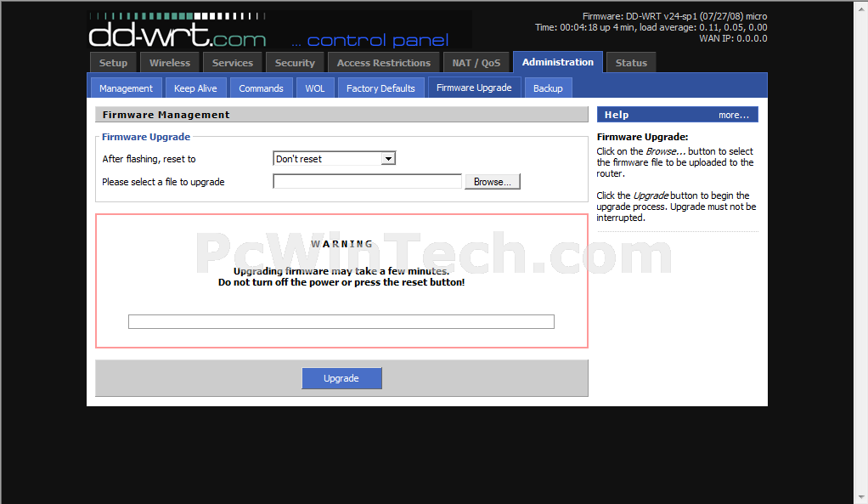Select Firmware Upgrade sub-tab
This screenshot has width=868, height=504.
point(474,88)
